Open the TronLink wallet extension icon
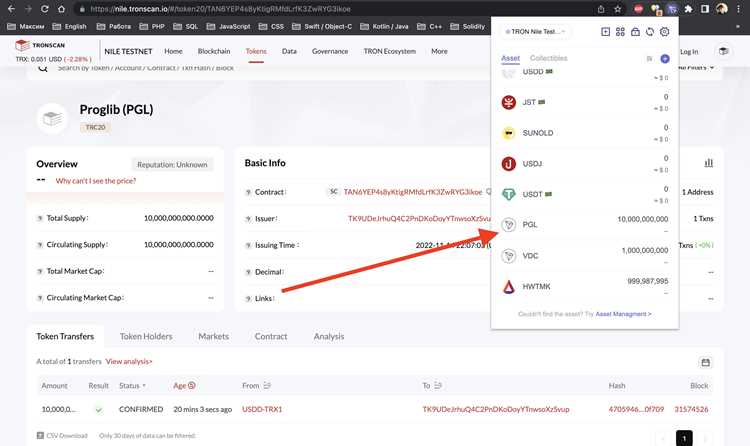750x446 pixels. [x=672, y=9]
